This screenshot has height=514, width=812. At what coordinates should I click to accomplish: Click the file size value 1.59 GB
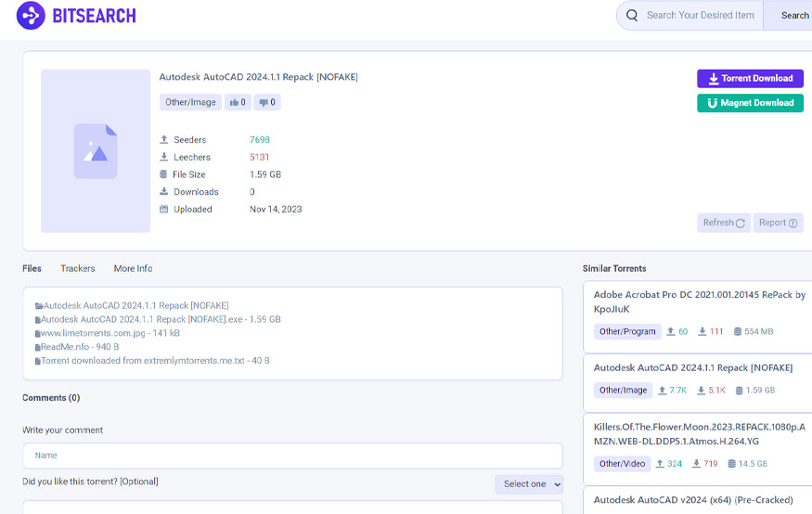tap(265, 174)
